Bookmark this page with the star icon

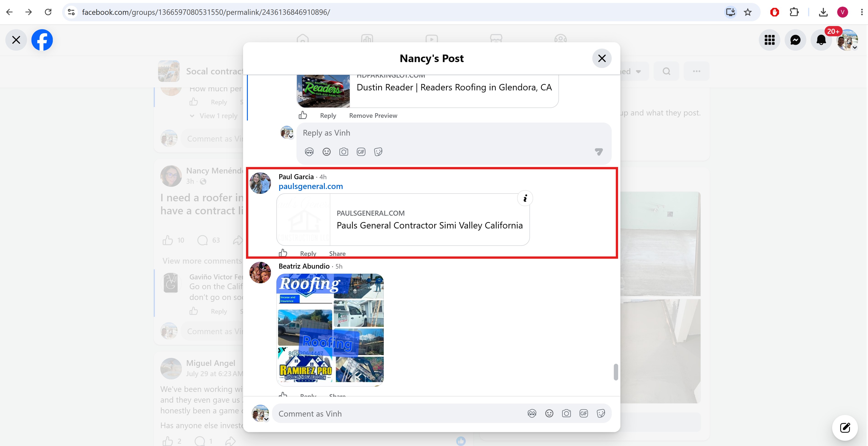tap(748, 12)
